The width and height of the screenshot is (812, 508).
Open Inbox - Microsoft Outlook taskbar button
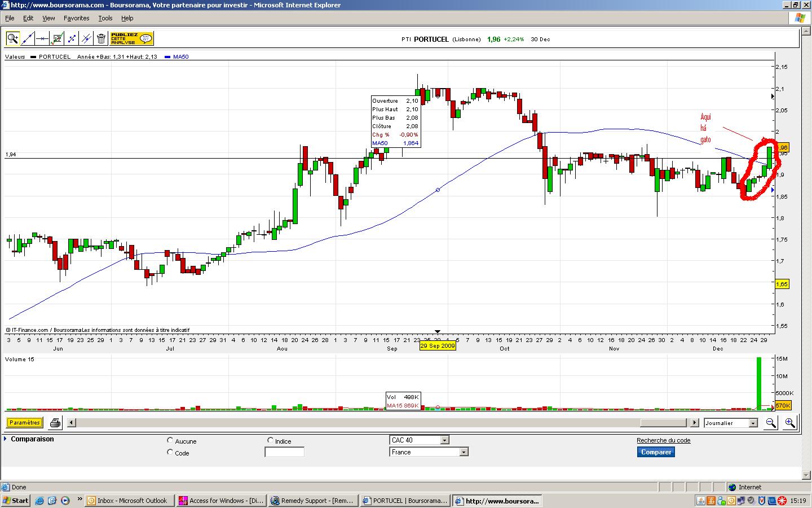point(130,500)
